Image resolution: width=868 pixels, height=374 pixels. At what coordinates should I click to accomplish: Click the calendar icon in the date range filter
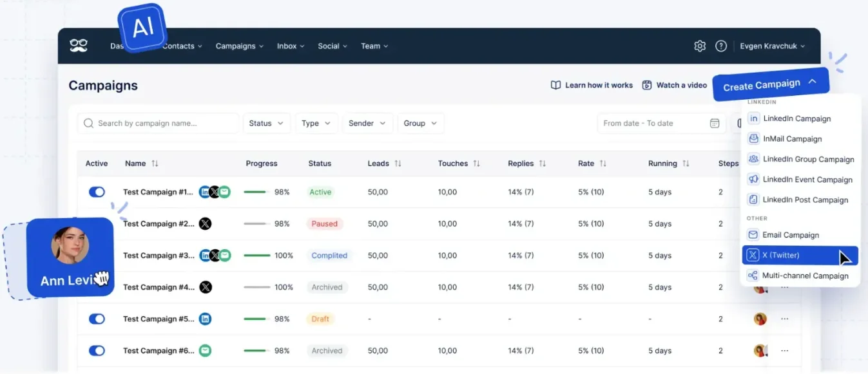[715, 123]
